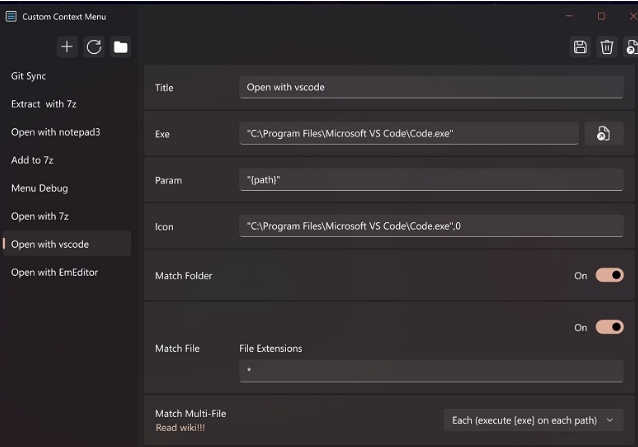The image size is (638, 447).
Task: Turn off the Match File toggle
Action: pos(610,327)
